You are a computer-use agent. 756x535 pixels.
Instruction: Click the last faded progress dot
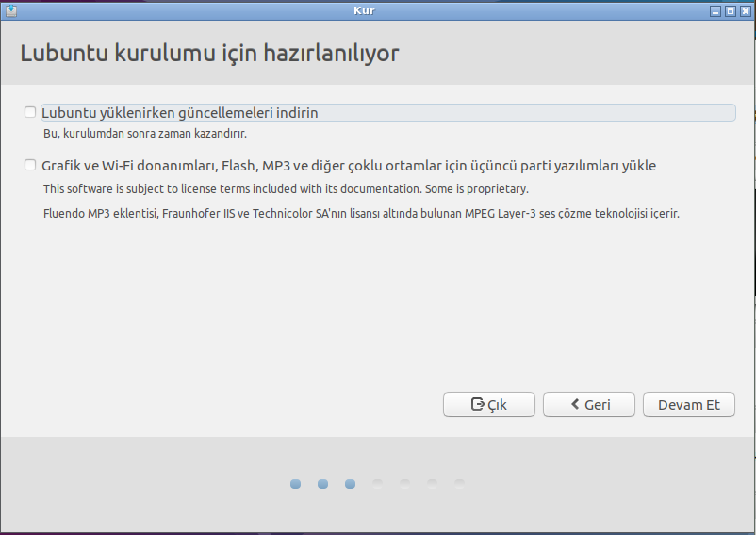coord(459,484)
